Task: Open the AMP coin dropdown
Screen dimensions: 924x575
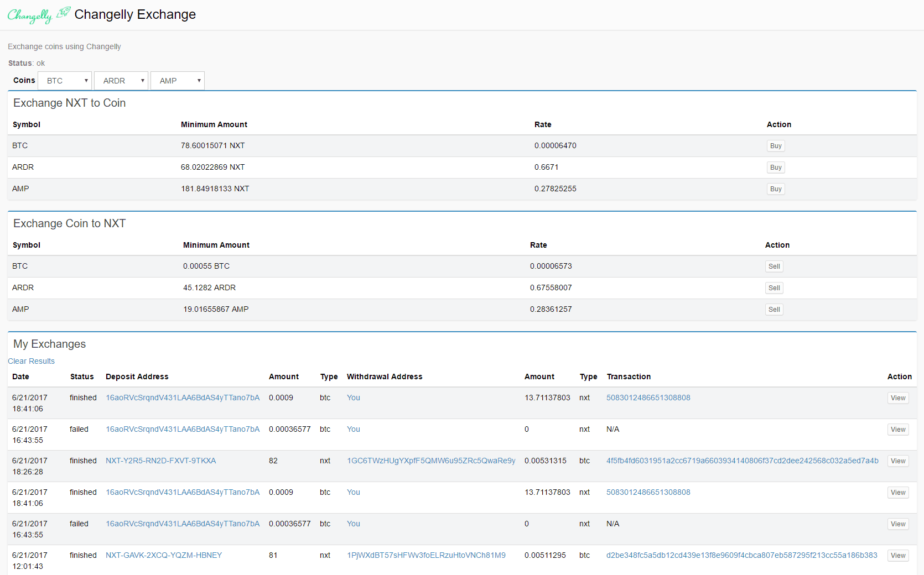Action: point(178,81)
